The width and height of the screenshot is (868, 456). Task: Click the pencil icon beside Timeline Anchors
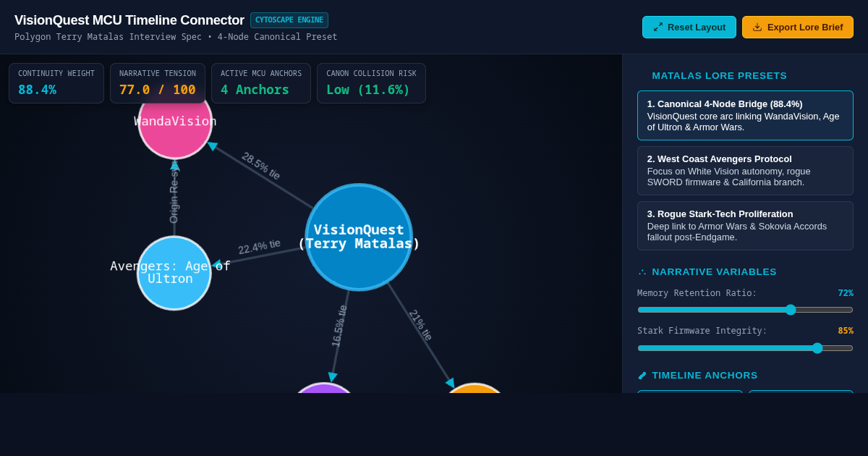point(642,376)
